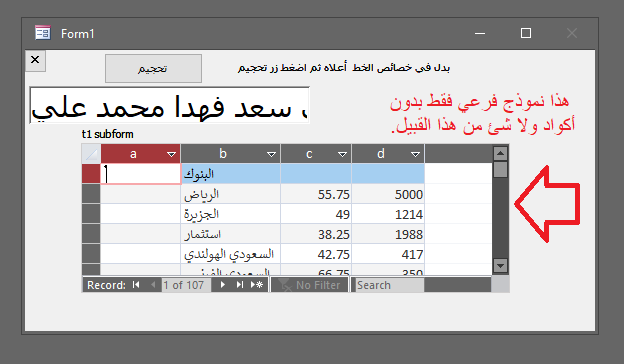Click the value 1988 in column d
This screenshot has width=624, height=364.
(409, 234)
